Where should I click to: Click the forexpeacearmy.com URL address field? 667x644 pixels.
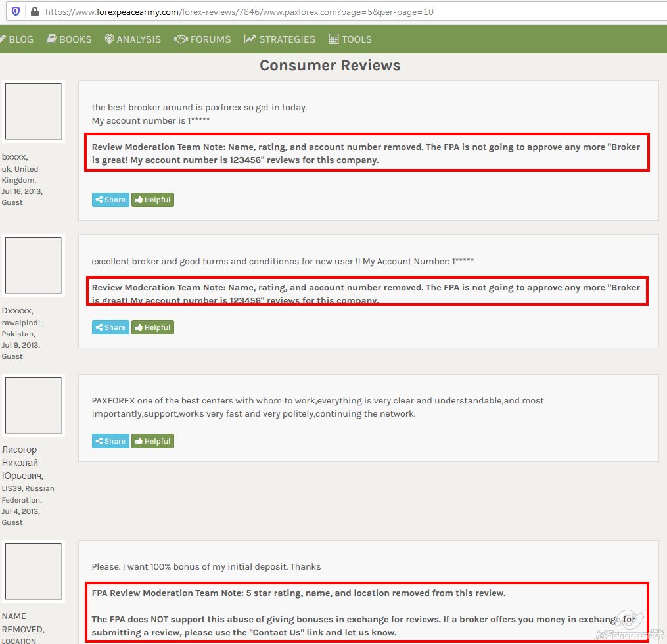336,12
